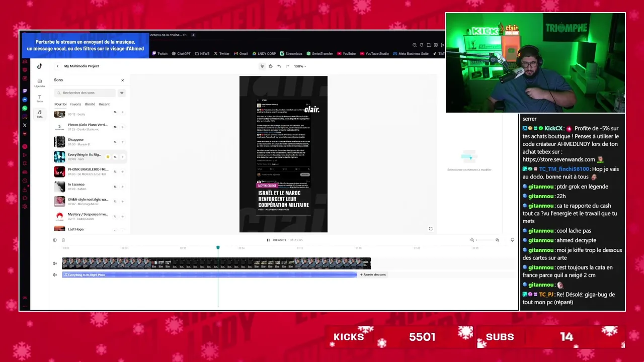Add the Mystery / Suspense sound
The image size is (644, 362).
[x=122, y=216]
